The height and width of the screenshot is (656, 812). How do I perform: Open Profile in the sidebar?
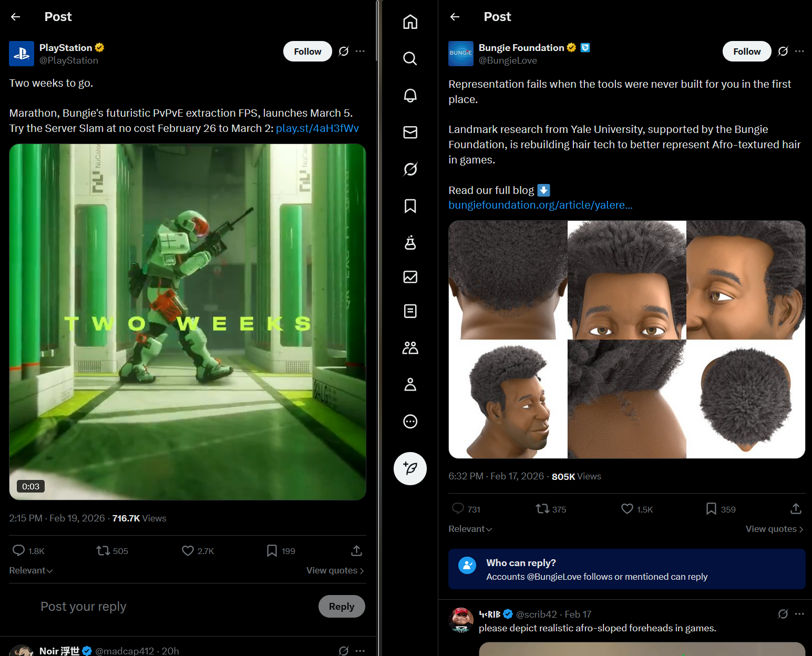(x=410, y=385)
